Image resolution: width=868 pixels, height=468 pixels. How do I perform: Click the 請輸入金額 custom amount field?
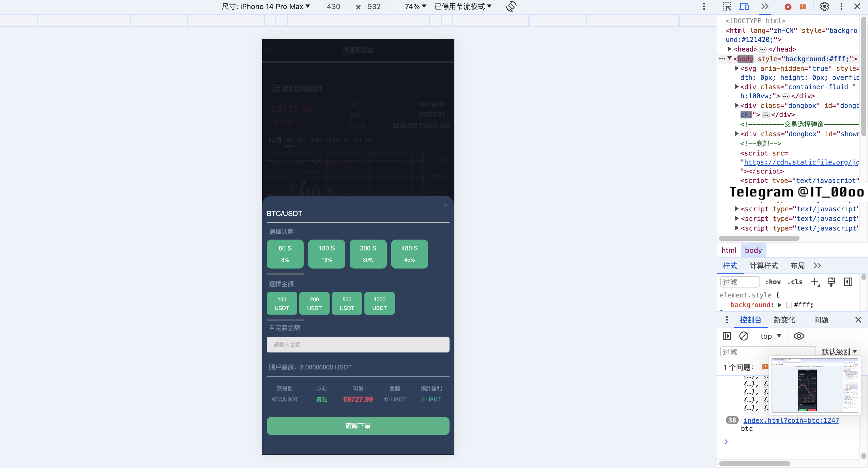point(358,344)
